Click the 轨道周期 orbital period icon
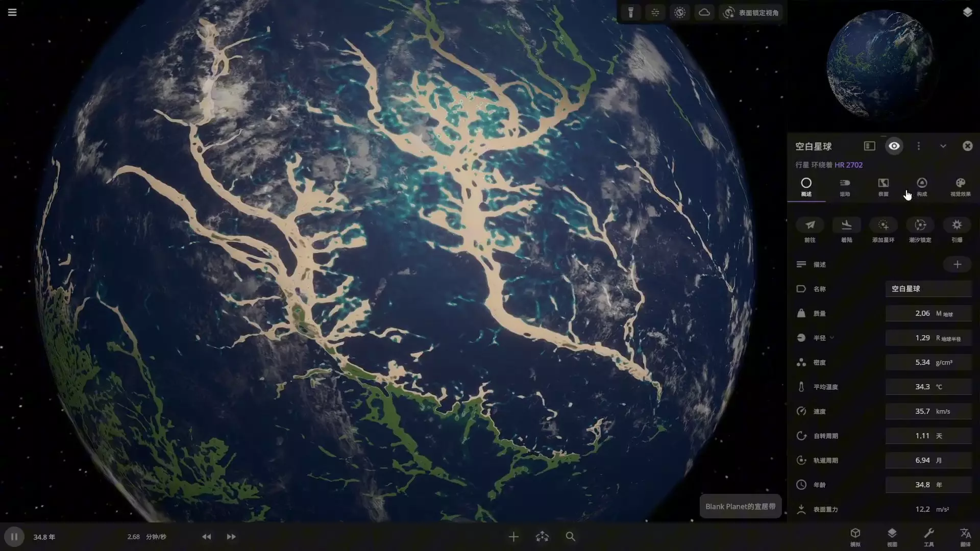This screenshot has height=551, width=980. (801, 460)
